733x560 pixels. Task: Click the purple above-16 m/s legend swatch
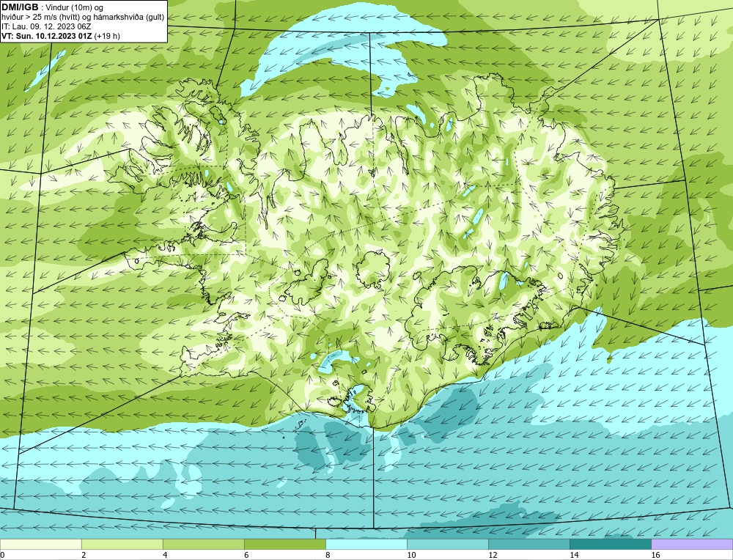pyautogui.click(x=692, y=544)
